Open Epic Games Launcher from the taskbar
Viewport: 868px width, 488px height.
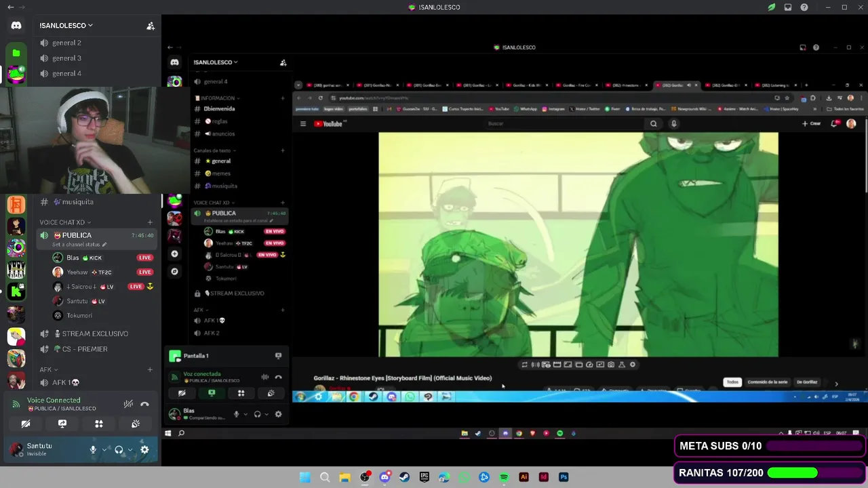pyautogui.click(x=425, y=477)
